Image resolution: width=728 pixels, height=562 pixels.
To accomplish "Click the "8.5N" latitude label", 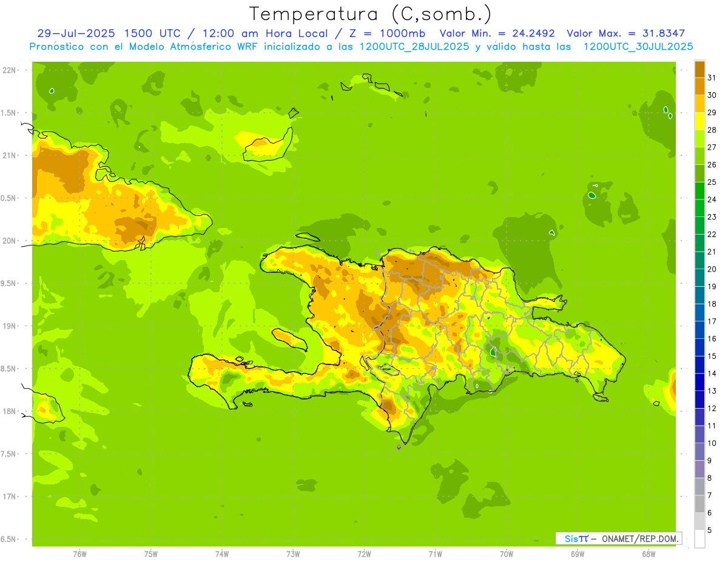I will 8,369.
